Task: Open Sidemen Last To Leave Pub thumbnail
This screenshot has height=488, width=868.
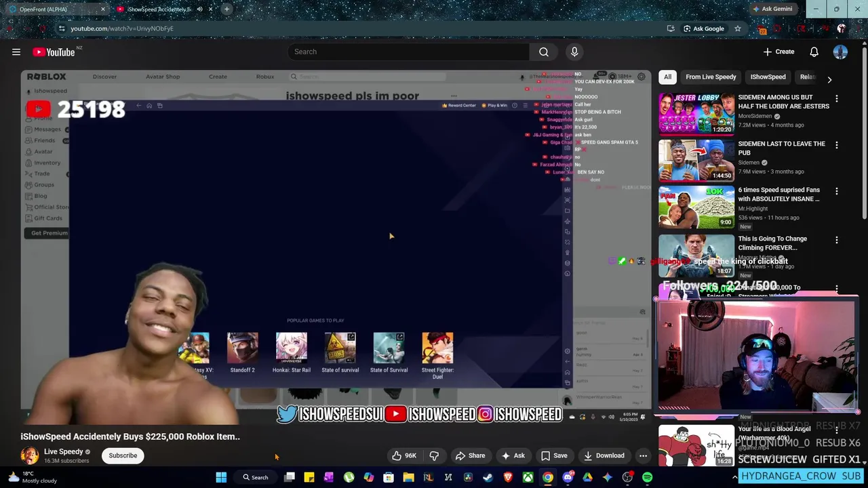Action: [x=696, y=160]
